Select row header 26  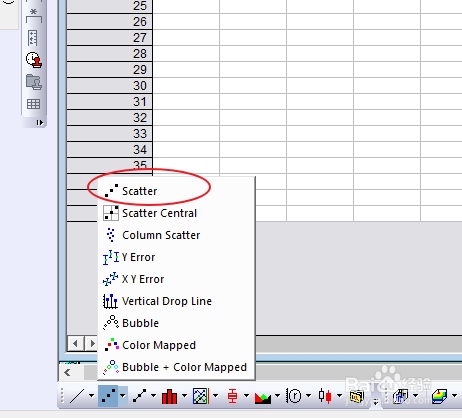tap(109, 22)
